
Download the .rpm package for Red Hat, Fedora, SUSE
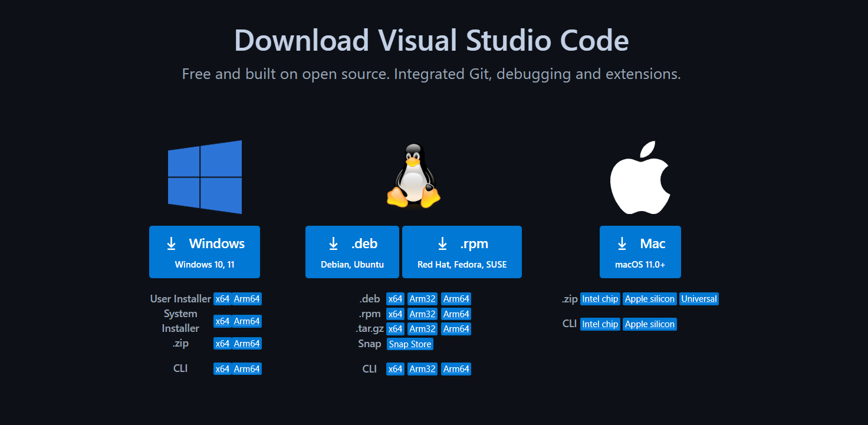[462, 252]
